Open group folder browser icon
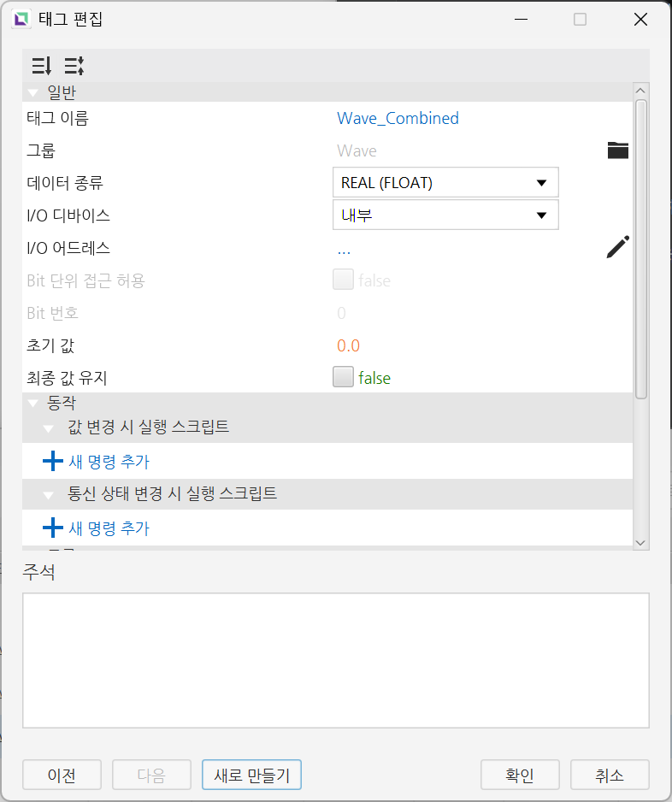Screen dimensions: 672x802 point(618,150)
